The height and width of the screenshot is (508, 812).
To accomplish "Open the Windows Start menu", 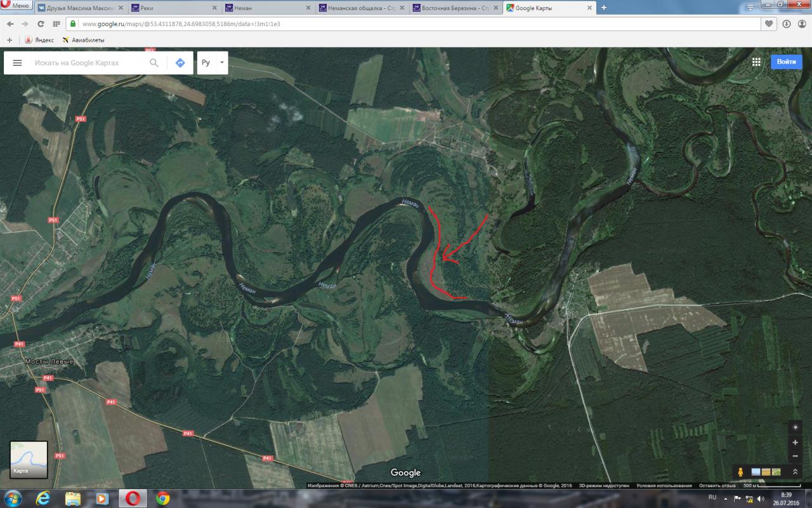I will pyautogui.click(x=13, y=498).
